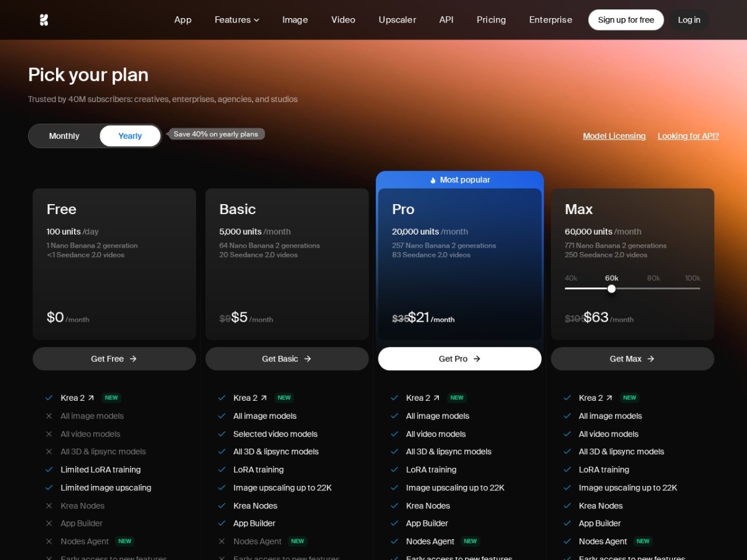
Task: Click checkmark beside Selected video models
Action: (x=222, y=434)
